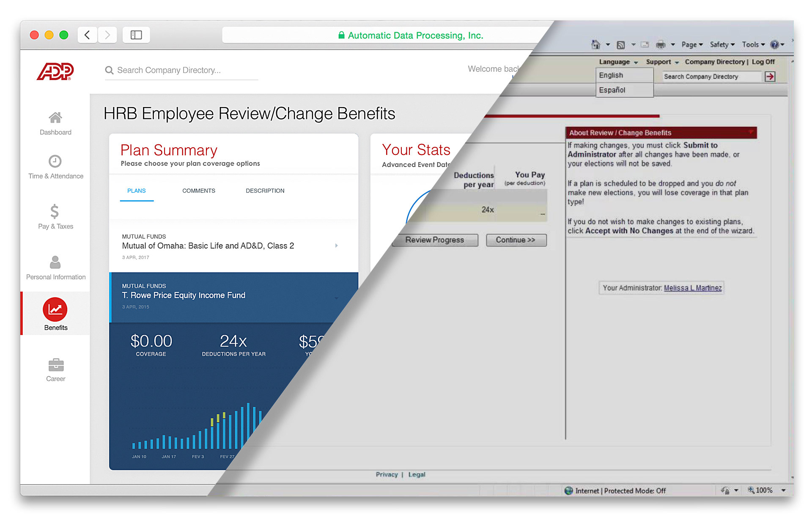Viewport: 812px width, 532px height.
Task: Toggle the browser sidebar icon
Action: 136,35
